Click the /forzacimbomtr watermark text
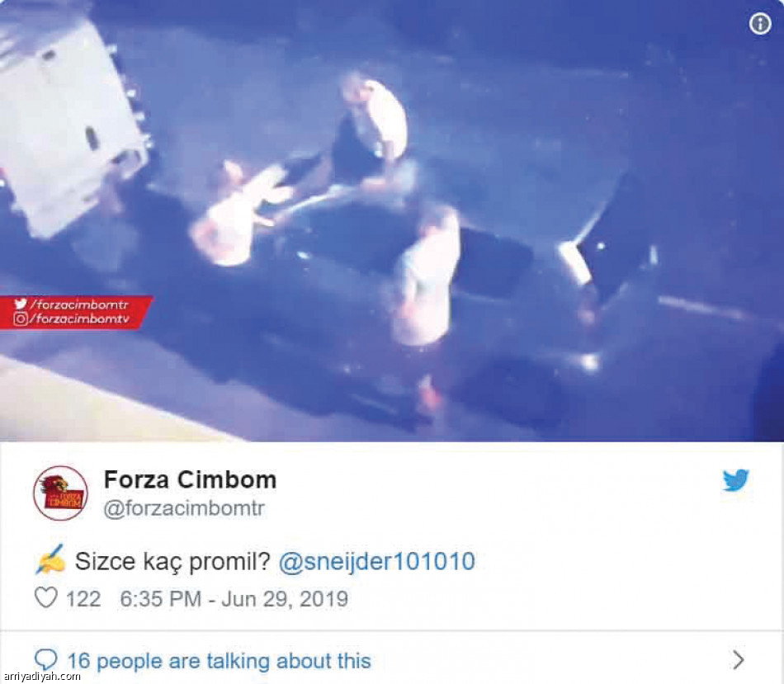 79,304
